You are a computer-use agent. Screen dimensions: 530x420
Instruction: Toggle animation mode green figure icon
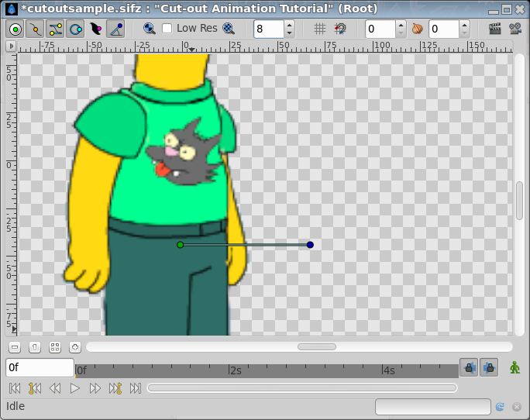515,367
